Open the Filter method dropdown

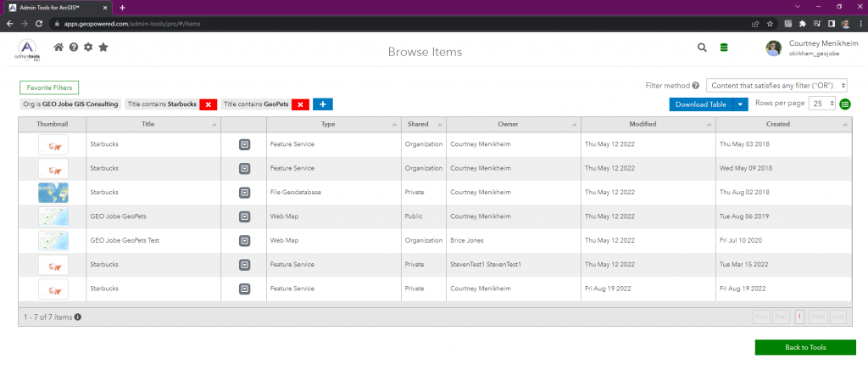coord(777,86)
